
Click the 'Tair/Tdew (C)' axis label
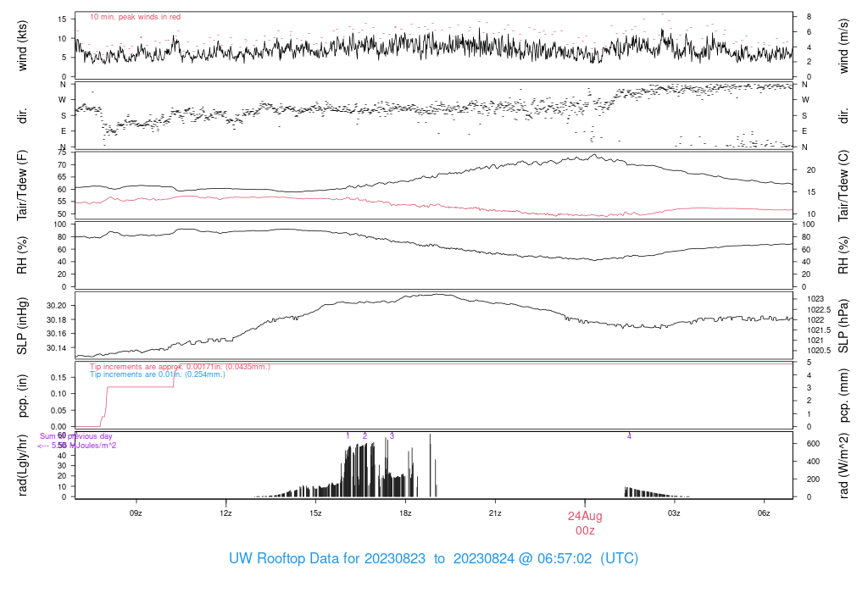click(843, 186)
